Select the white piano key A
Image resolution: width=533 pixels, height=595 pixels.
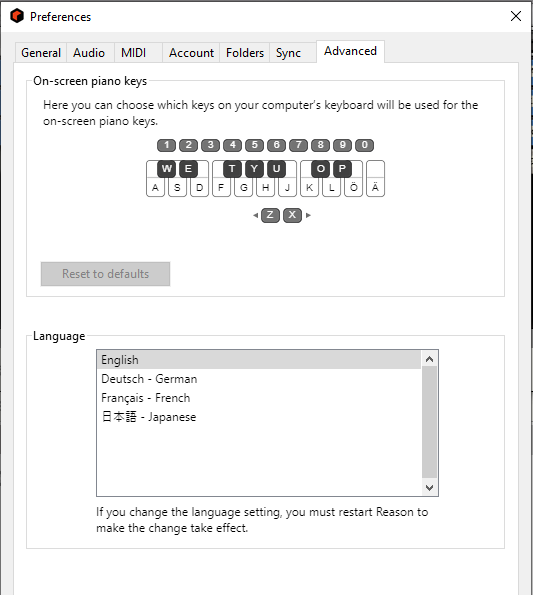(155, 187)
